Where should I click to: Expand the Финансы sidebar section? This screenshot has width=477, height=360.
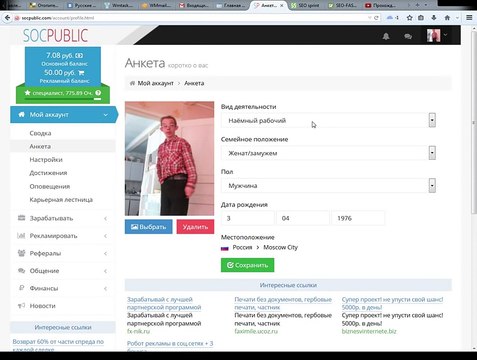[63, 288]
